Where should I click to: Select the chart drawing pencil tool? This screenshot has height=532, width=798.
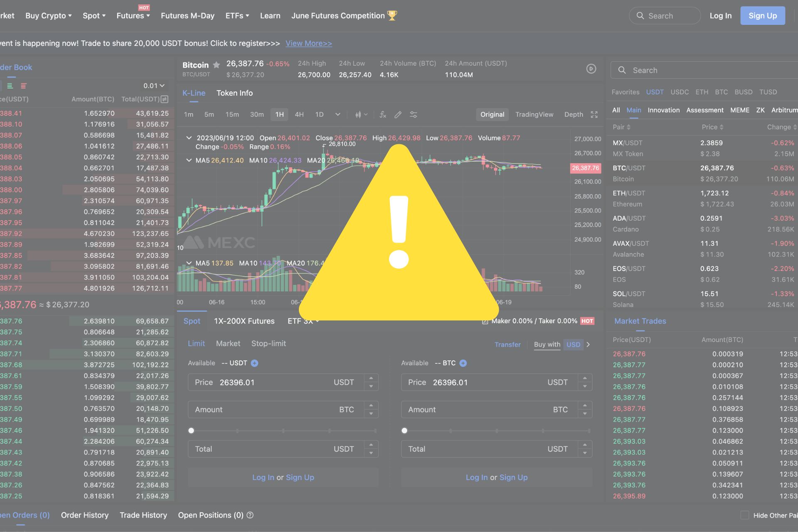pyautogui.click(x=398, y=114)
